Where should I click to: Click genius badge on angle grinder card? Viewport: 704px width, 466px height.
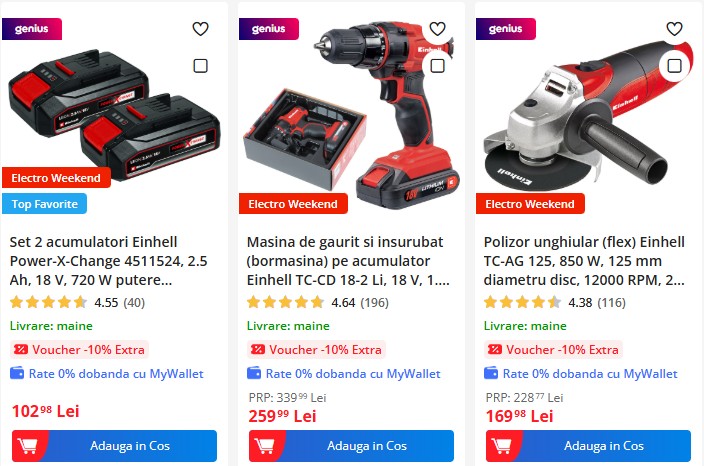(506, 29)
